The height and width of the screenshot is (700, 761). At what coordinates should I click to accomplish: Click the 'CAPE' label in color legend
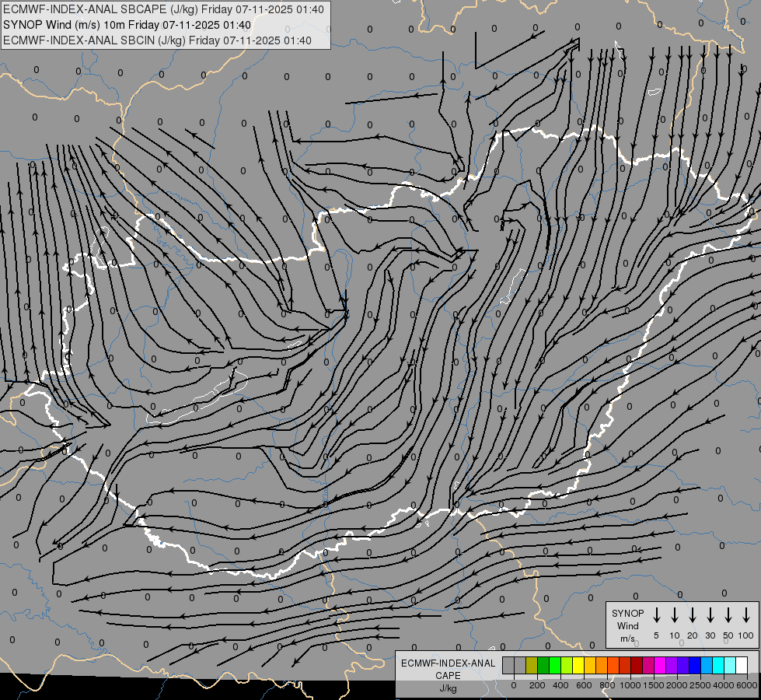click(448, 676)
